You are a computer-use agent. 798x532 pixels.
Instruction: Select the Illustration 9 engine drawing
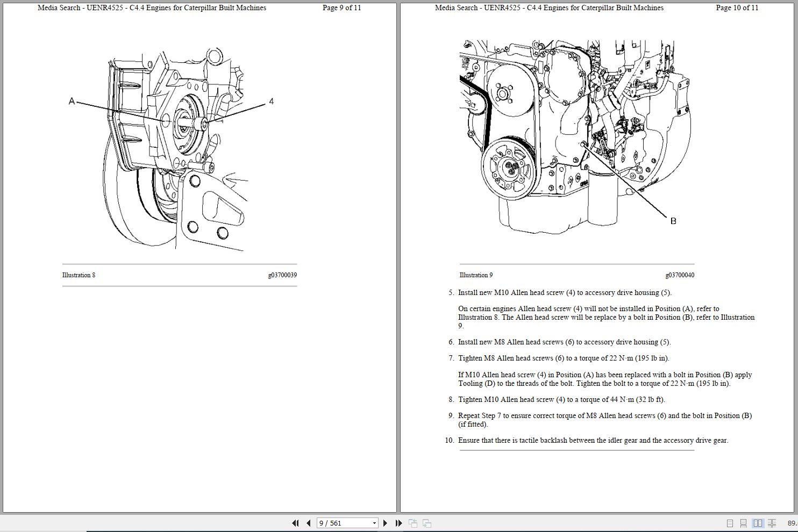[x=565, y=134]
